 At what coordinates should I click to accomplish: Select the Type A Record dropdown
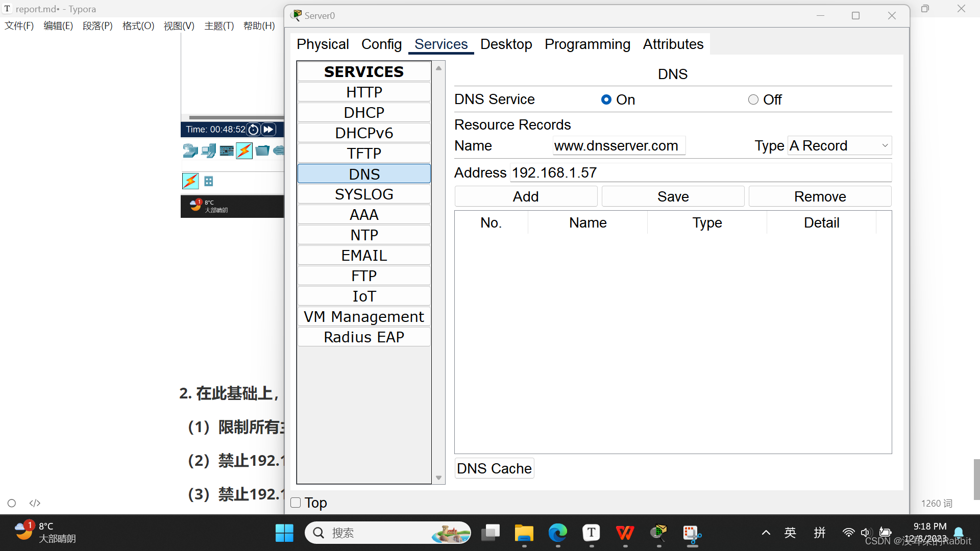point(839,145)
